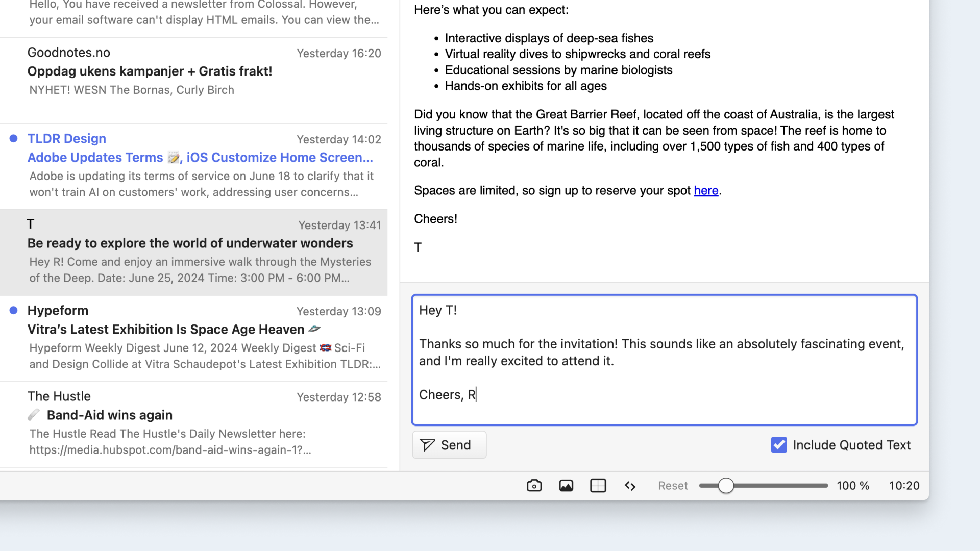980x551 pixels.
Task: Click the 'here' link to reserve spot
Action: pyautogui.click(x=706, y=190)
